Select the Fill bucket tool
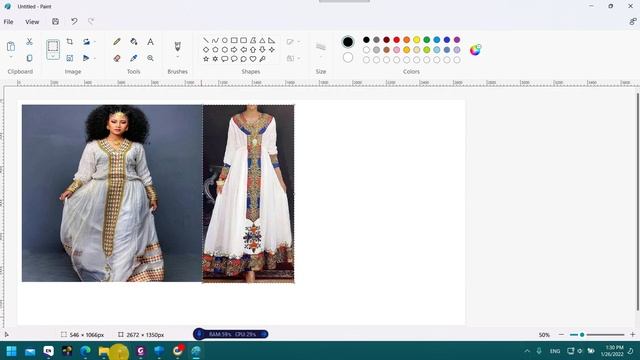 133,42
